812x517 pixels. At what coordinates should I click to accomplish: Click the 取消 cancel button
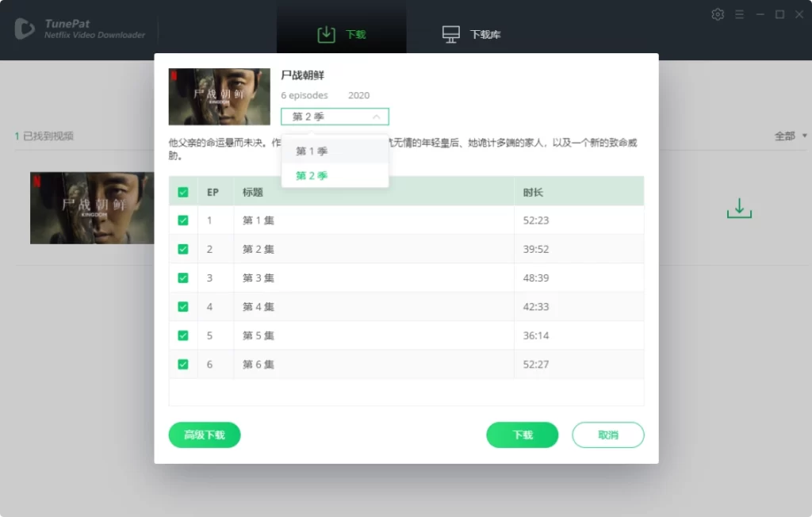tap(608, 435)
